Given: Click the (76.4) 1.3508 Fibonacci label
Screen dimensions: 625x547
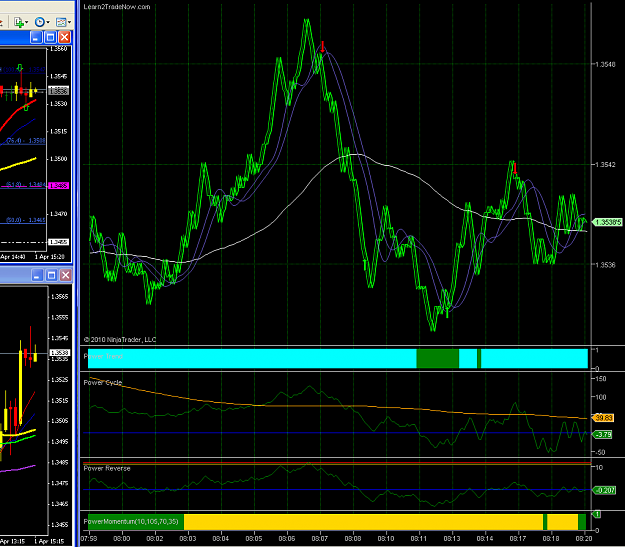Looking at the screenshot, I should (x=26, y=141).
